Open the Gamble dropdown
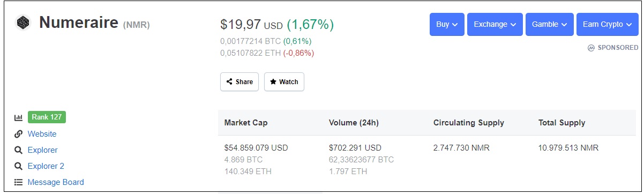644x194 pixels. 550,24
